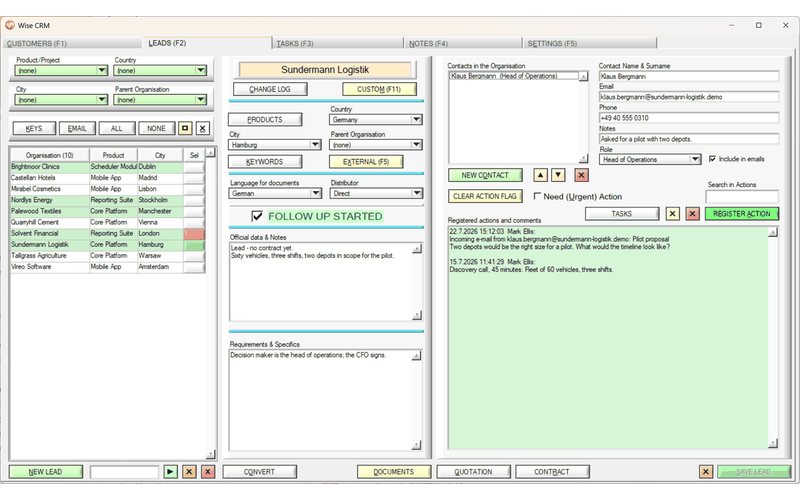The width and height of the screenshot is (800, 500).
Task: Click the red X icon left of CONVERT
Action: coord(208,471)
